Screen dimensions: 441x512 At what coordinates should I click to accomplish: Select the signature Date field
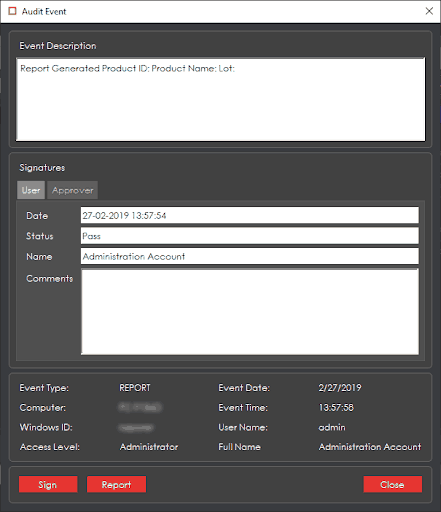click(250, 215)
